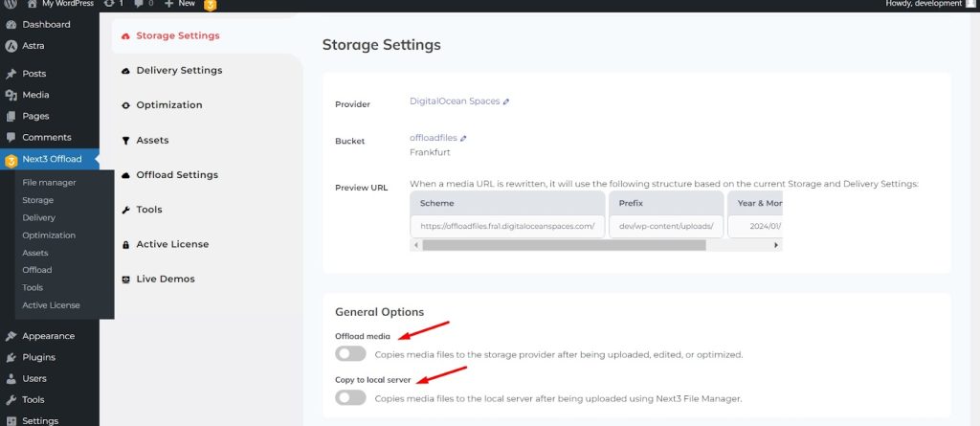
Task: Open My WordPress site home icon
Action: tap(33, 3)
